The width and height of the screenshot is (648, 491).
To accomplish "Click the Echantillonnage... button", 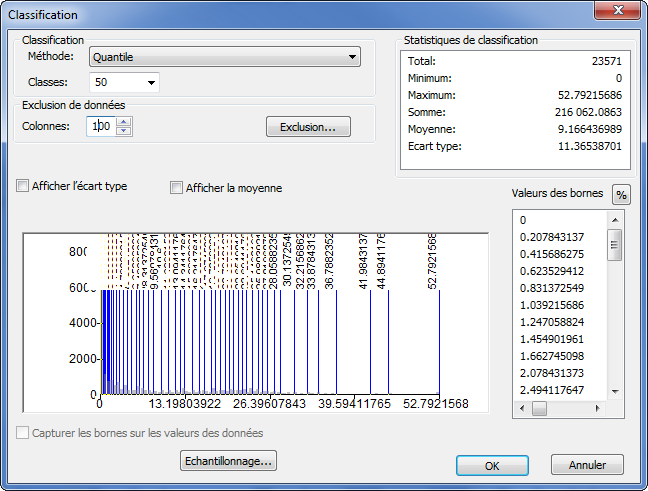I will click(x=228, y=461).
